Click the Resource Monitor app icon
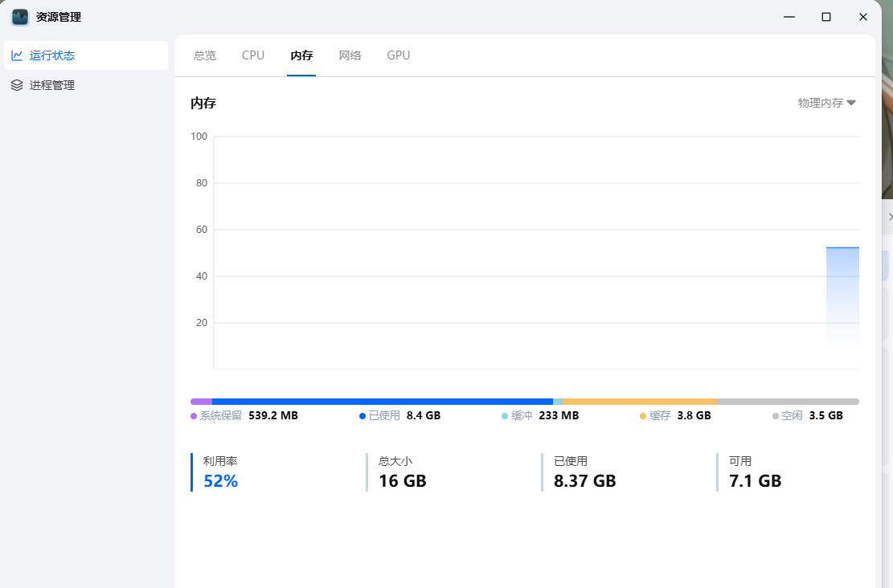 [20, 17]
